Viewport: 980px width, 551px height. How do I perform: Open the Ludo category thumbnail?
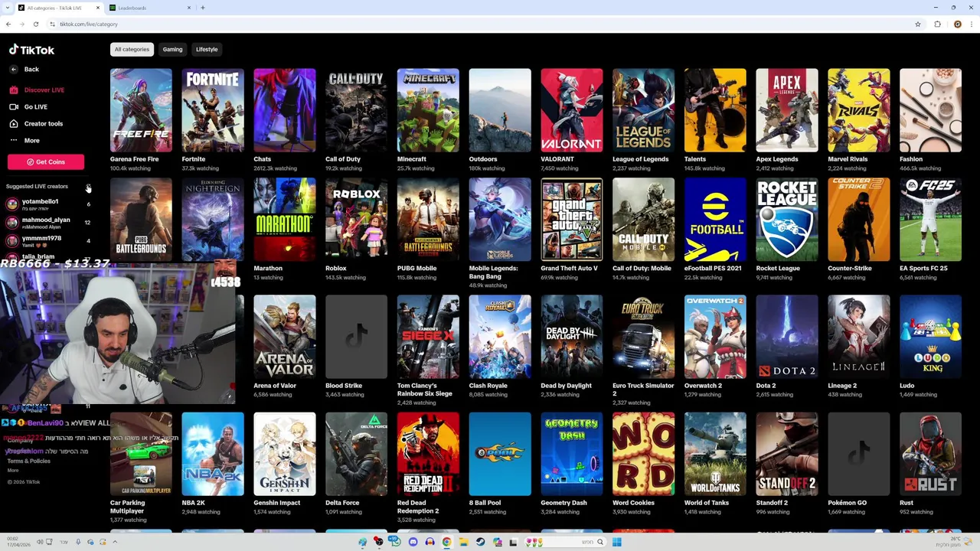930,337
